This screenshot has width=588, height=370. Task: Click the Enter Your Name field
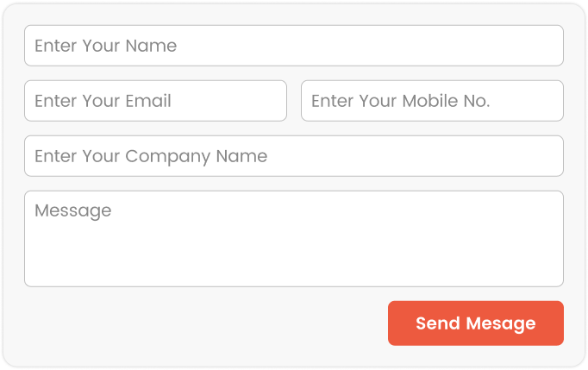(x=293, y=46)
